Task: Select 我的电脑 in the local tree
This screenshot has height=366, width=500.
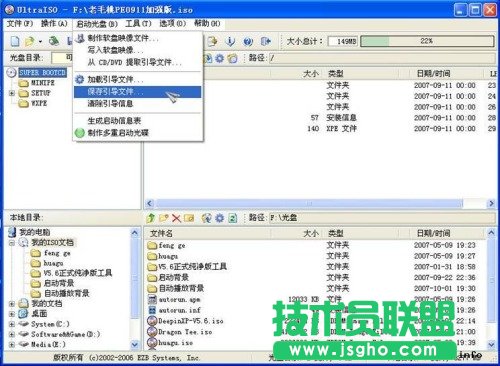Action: pos(35,232)
